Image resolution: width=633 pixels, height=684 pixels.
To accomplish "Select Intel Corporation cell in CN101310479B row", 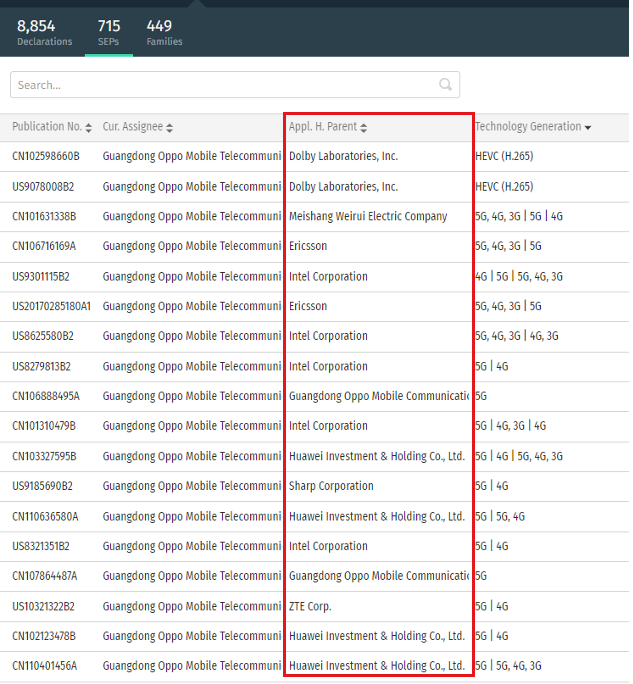I will click(328, 426).
